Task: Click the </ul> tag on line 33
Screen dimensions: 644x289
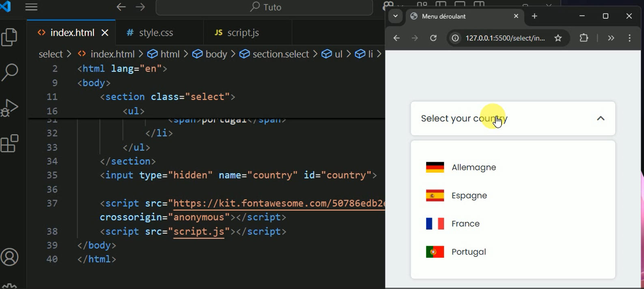Action: click(x=136, y=147)
